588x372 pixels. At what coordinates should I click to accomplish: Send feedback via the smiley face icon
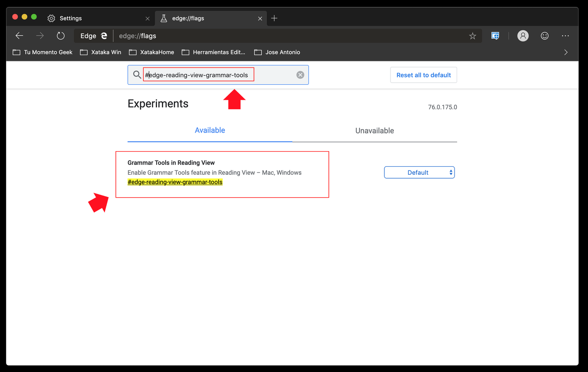pyautogui.click(x=545, y=36)
